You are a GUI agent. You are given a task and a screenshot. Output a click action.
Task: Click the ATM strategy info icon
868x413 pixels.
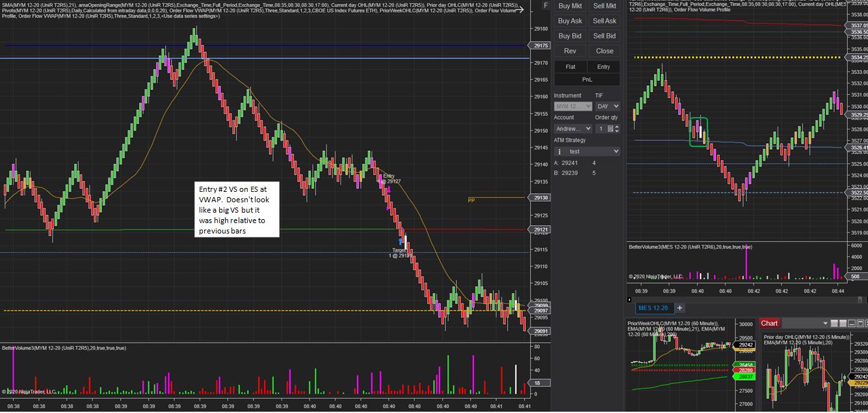(x=560, y=152)
